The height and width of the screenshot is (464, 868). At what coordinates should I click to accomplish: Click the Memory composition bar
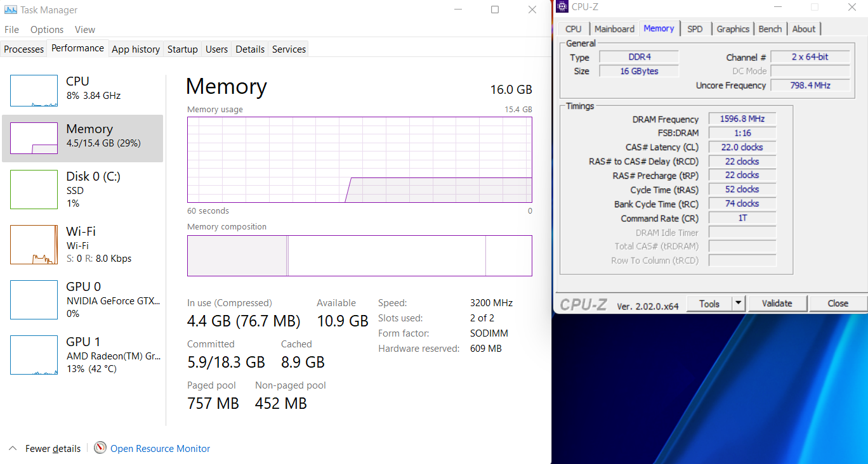(360, 256)
